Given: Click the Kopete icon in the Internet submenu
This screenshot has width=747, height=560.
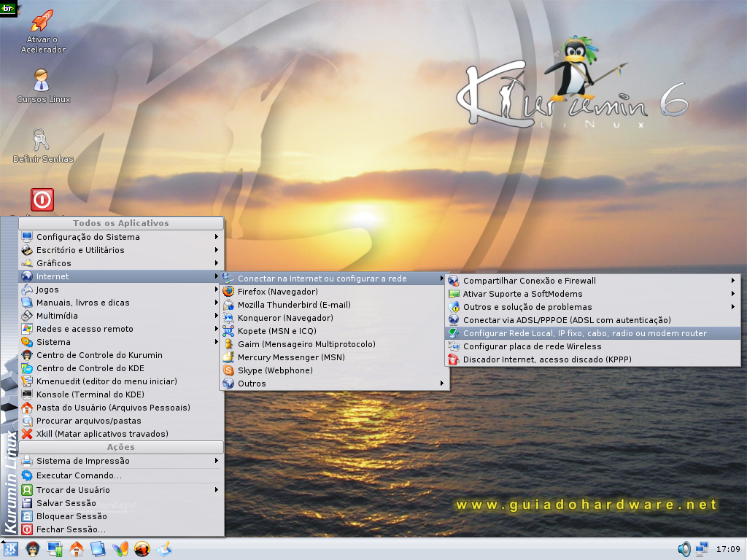Looking at the screenshot, I should click(228, 331).
